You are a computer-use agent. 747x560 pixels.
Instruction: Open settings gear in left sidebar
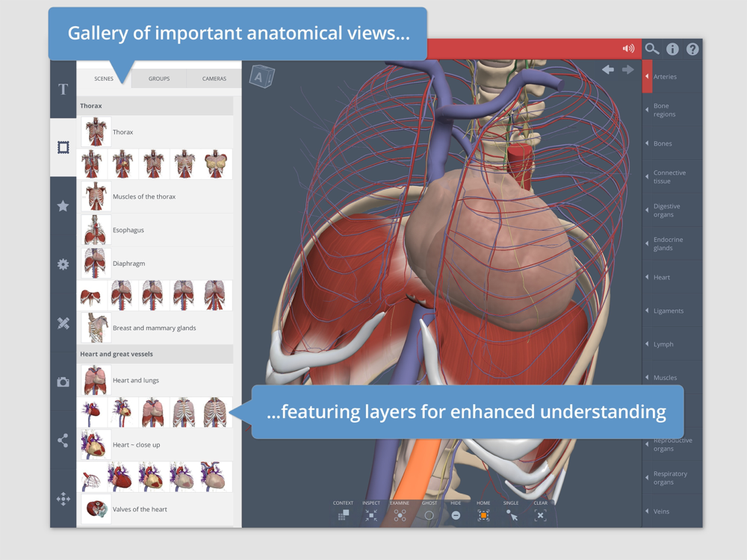[63, 264]
